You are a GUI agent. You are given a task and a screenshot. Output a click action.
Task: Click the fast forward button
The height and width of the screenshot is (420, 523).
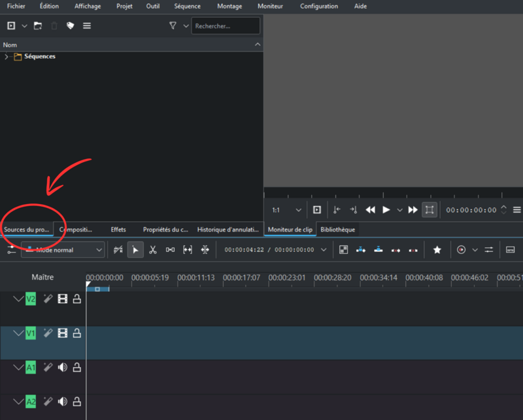pos(413,209)
